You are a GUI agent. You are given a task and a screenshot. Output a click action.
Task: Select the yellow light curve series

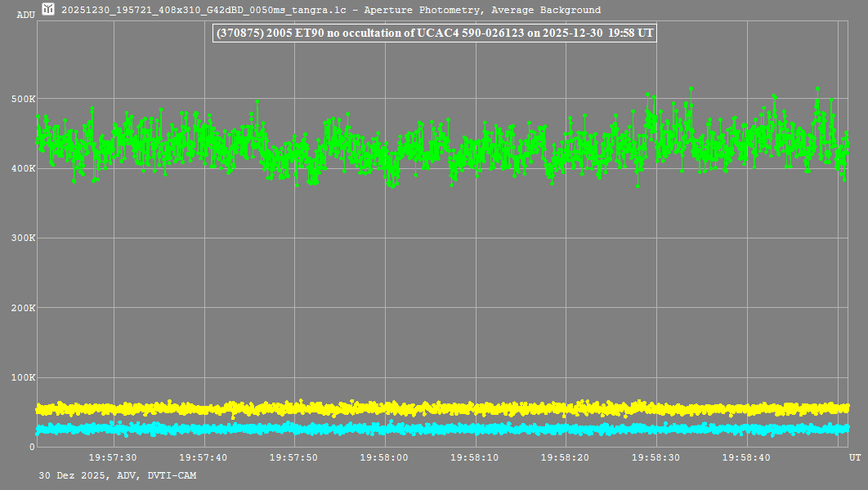[441, 408]
